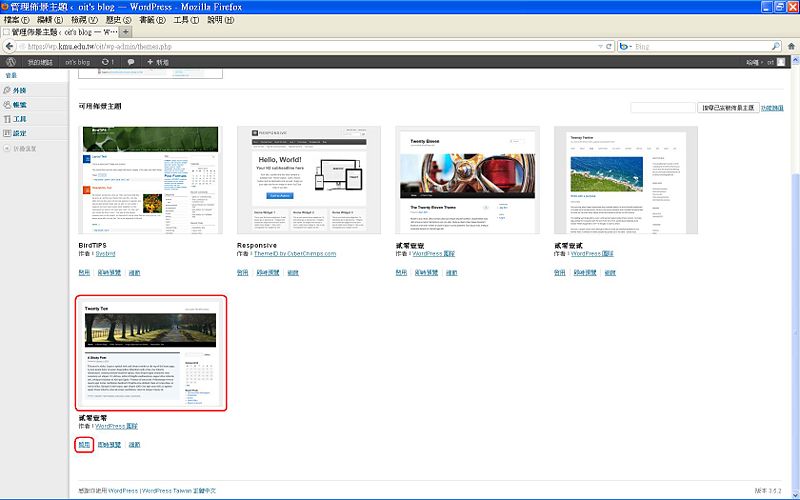Image resolution: width=800 pixels, height=500 pixels.
Task: Open the 編輯 (E) menu
Action: pyautogui.click(x=50, y=19)
